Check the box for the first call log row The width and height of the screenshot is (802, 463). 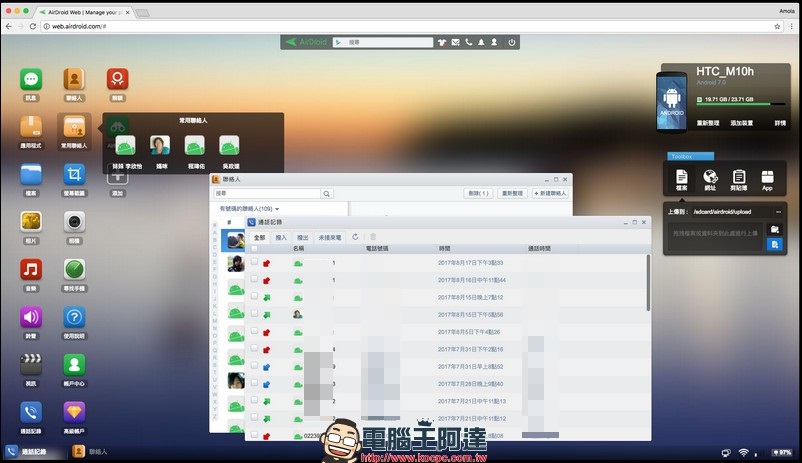254,263
